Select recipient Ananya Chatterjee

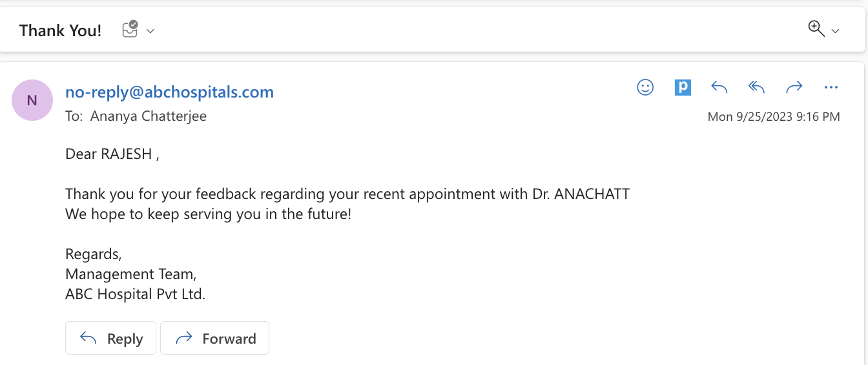(149, 117)
